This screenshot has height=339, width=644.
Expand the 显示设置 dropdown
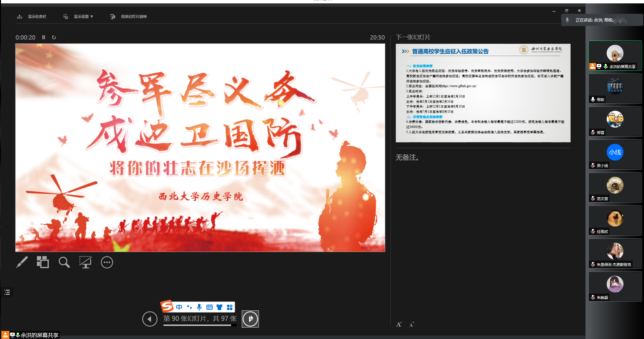[83, 16]
